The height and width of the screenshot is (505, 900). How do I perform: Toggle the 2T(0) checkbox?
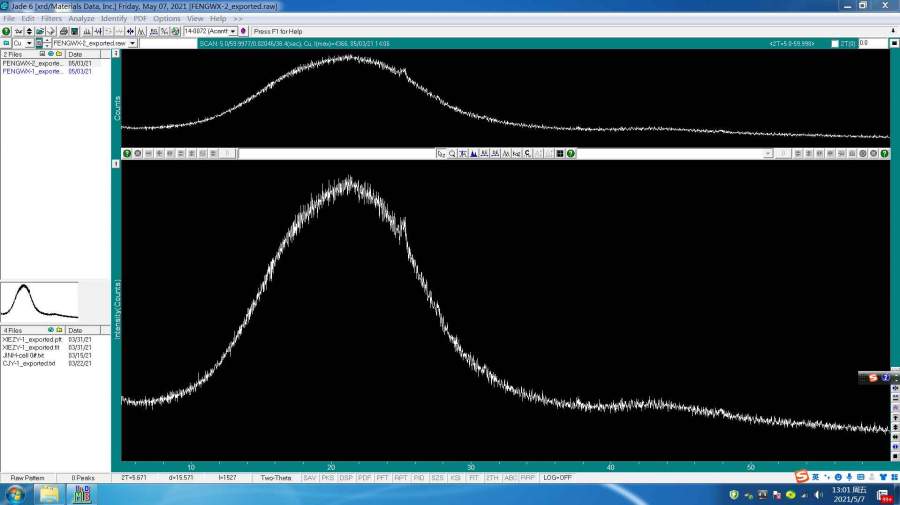835,43
